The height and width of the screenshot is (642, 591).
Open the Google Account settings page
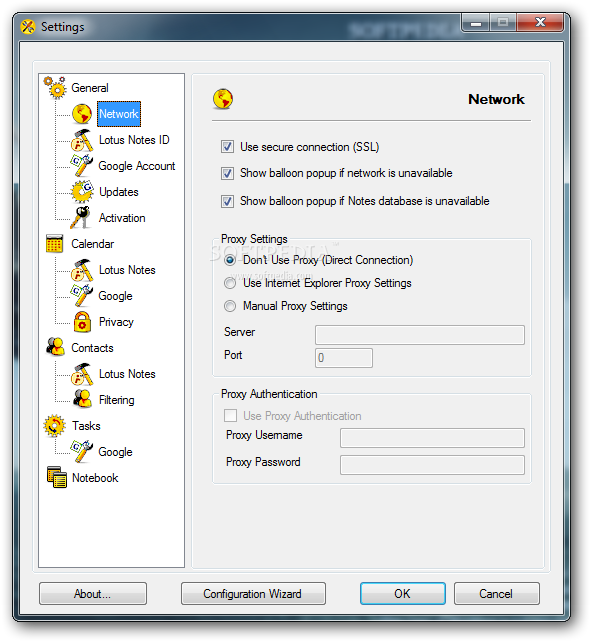[136, 166]
